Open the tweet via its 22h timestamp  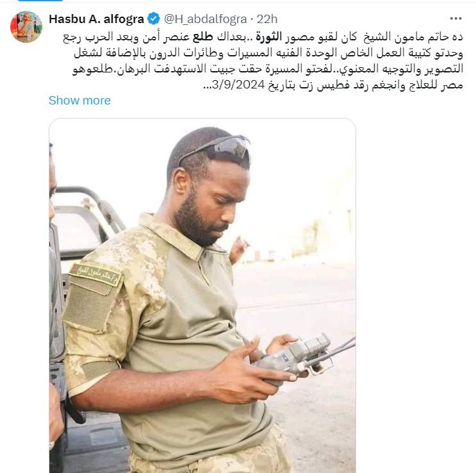(267, 19)
